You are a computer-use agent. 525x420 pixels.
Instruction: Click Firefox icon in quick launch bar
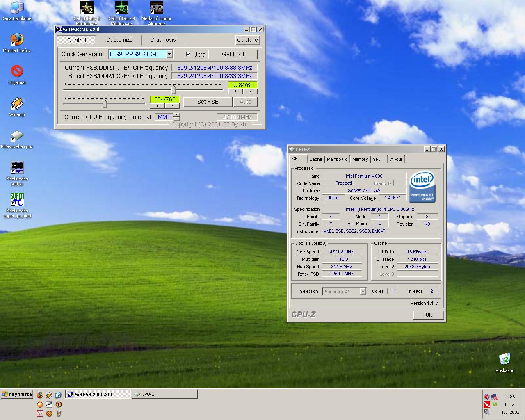click(40, 395)
